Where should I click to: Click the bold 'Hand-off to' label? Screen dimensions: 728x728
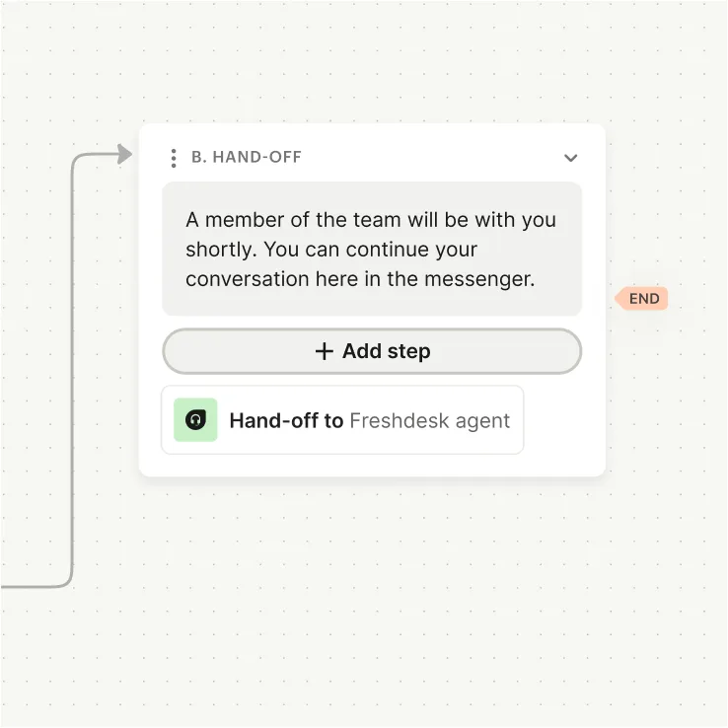click(x=286, y=421)
